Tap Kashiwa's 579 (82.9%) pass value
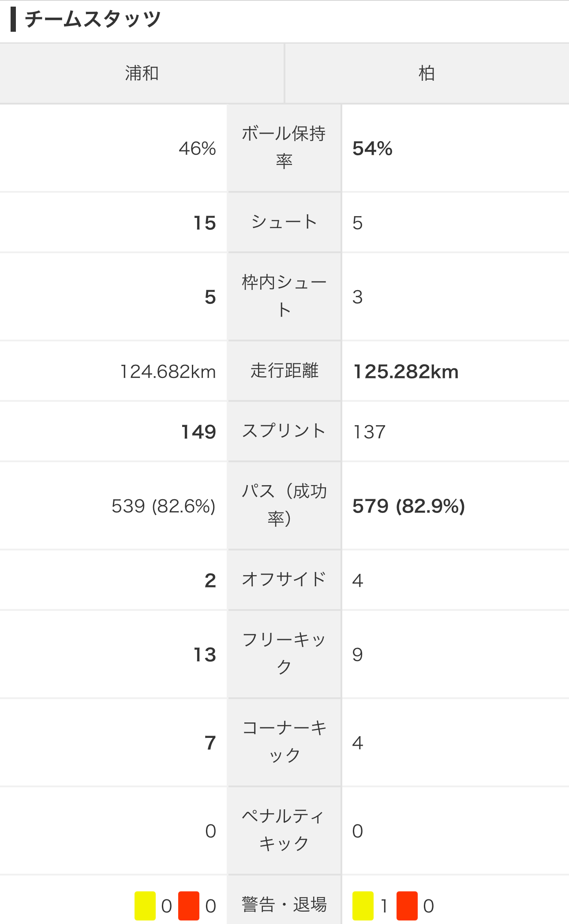Viewport: 569px width, 924px height. (408, 506)
